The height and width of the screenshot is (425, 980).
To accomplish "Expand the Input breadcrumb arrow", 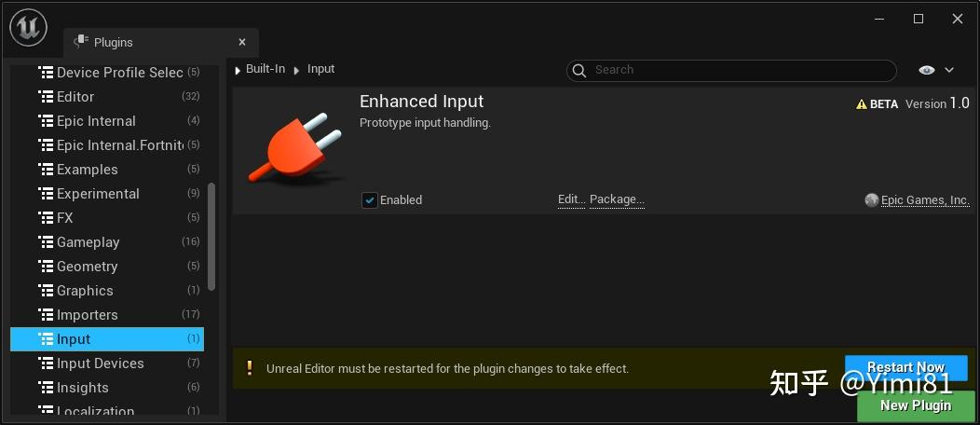I will [296, 70].
